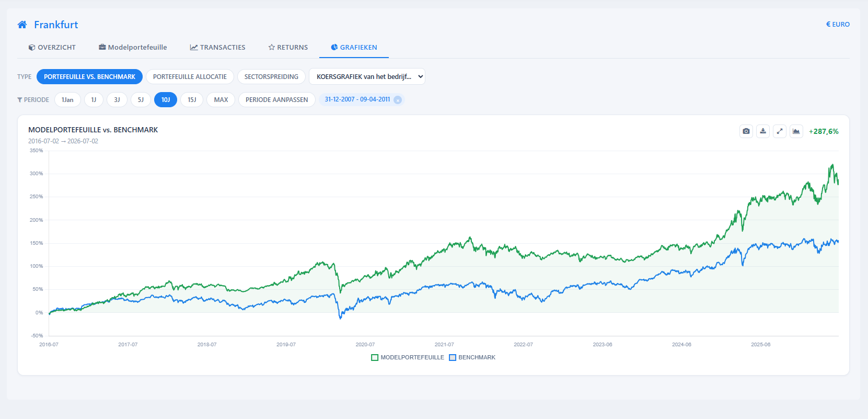Toggle BENCHMARK series in the legend

[x=472, y=357]
